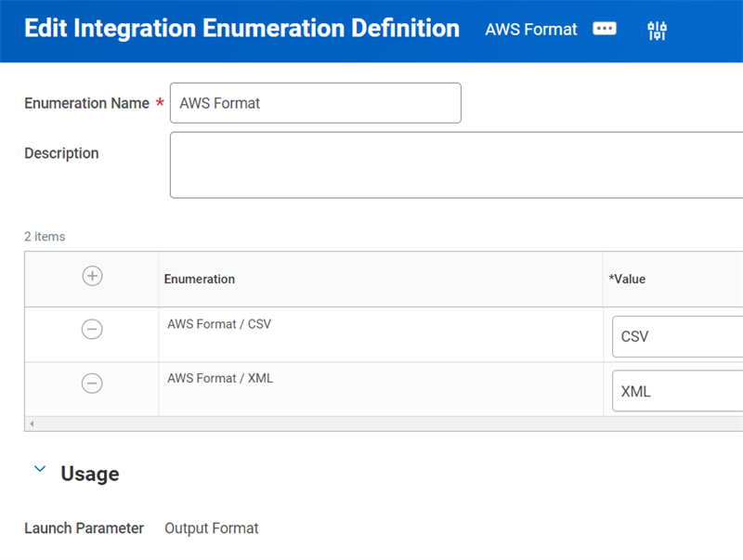Select the *Value column header
The width and height of the screenshot is (743, 560).
click(627, 279)
